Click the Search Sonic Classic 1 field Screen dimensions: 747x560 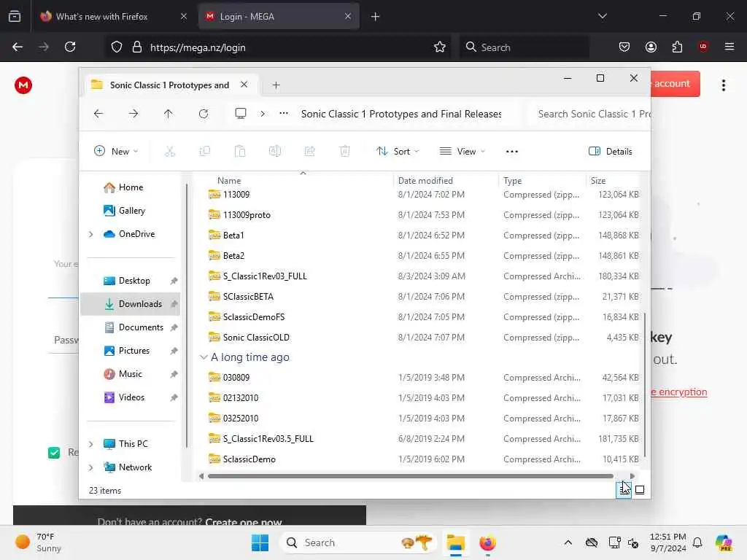[590, 114]
